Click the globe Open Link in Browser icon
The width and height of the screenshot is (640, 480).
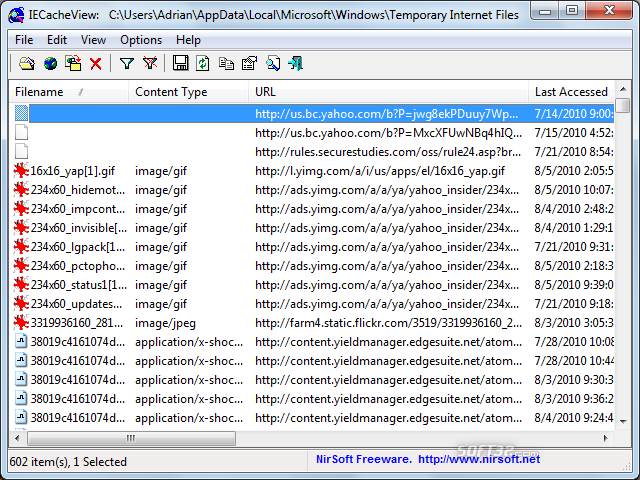click(x=50, y=64)
